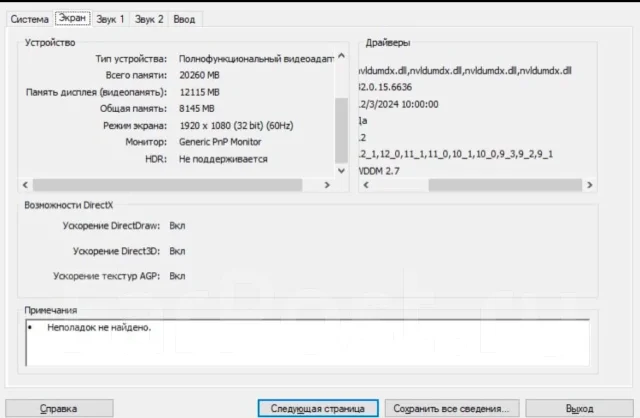Click the driver version 2.0.15.6636 text
Screen dimensions: 640x418
[385, 87]
